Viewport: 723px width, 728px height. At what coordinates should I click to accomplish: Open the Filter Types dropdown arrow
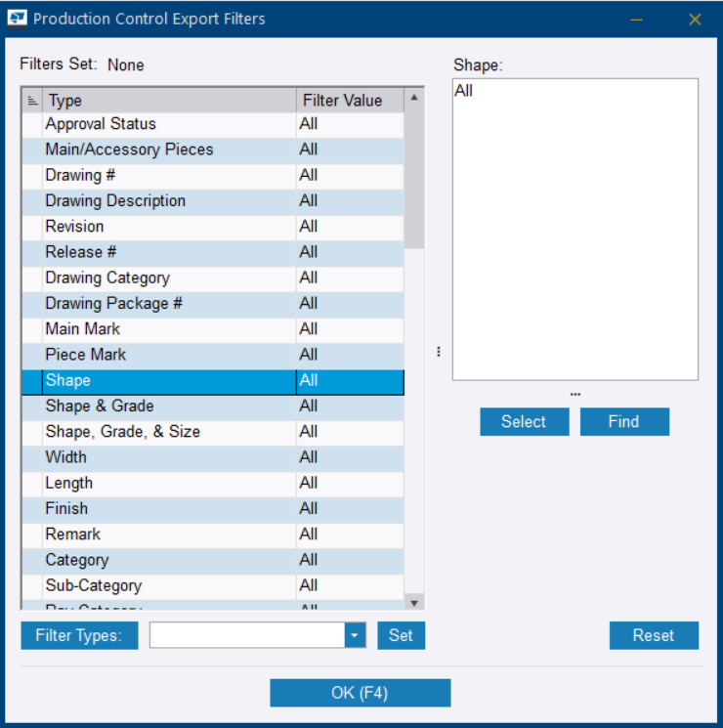(355, 635)
